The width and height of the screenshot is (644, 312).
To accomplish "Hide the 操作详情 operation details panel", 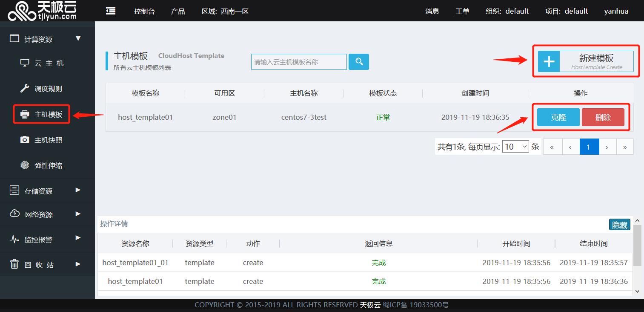I will coord(619,225).
